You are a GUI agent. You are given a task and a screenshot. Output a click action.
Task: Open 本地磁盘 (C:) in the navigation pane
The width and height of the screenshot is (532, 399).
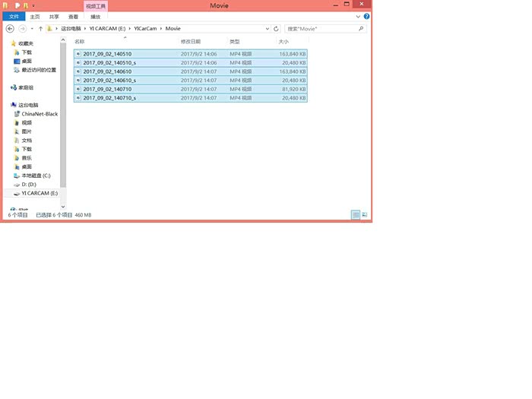tap(36, 176)
